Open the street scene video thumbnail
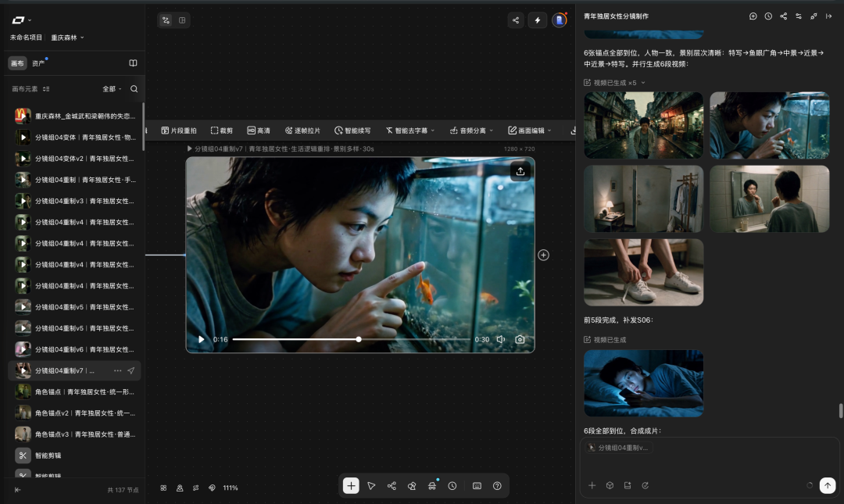The width and height of the screenshot is (844, 504). point(643,125)
